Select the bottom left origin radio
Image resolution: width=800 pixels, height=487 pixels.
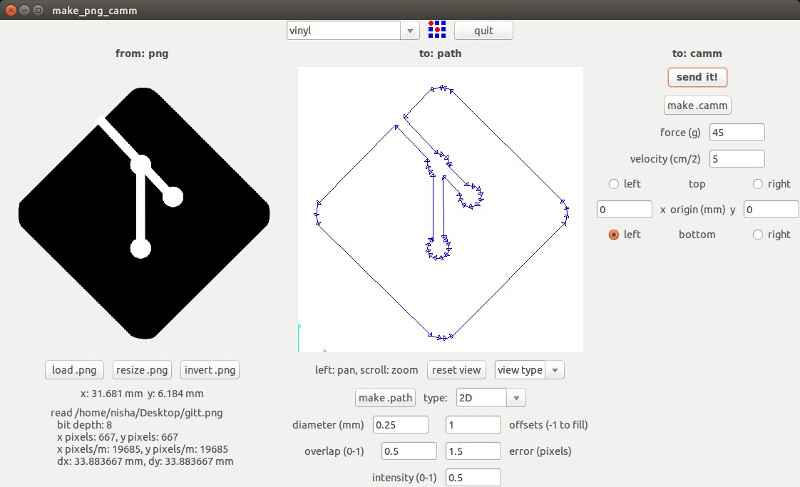(614, 234)
